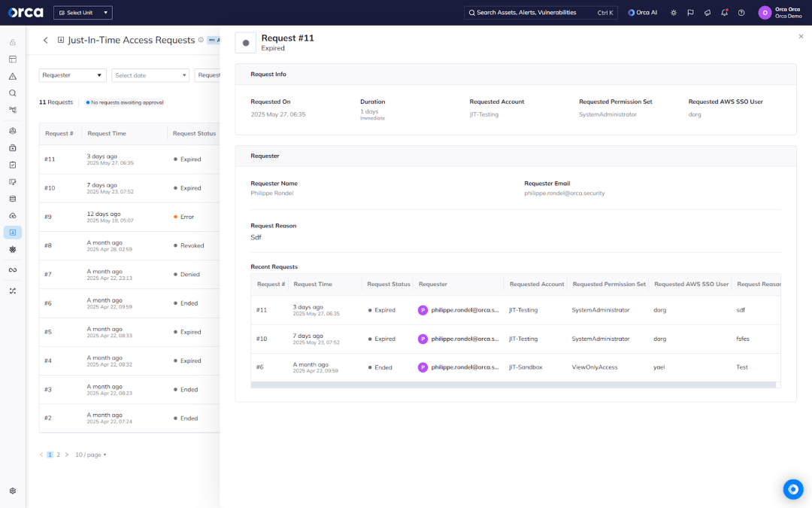
Task: Toggle light/dark theme sun icon
Action: click(x=673, y=13)
